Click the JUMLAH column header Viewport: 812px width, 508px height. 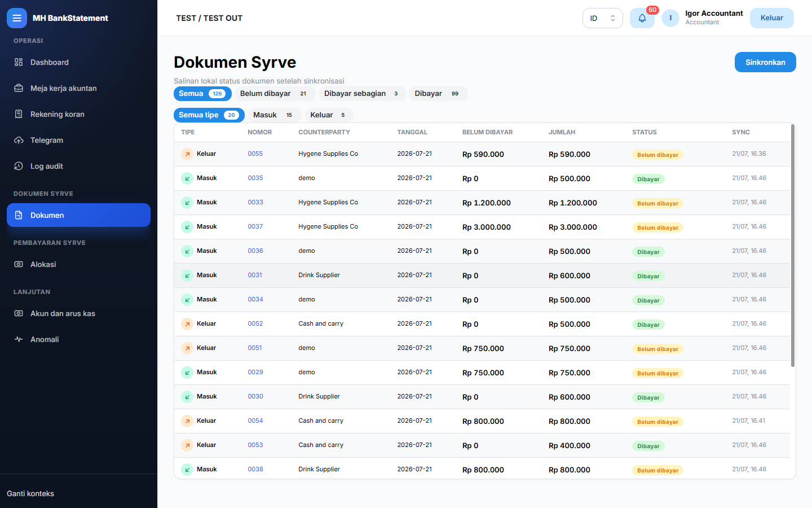click(562, 132)
